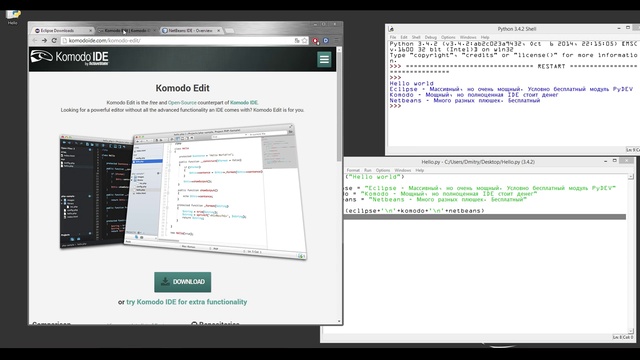Viewport: 640px width, 360px height.
Task: Click the Eclipse string assignment line in editor
Action: 480,188
